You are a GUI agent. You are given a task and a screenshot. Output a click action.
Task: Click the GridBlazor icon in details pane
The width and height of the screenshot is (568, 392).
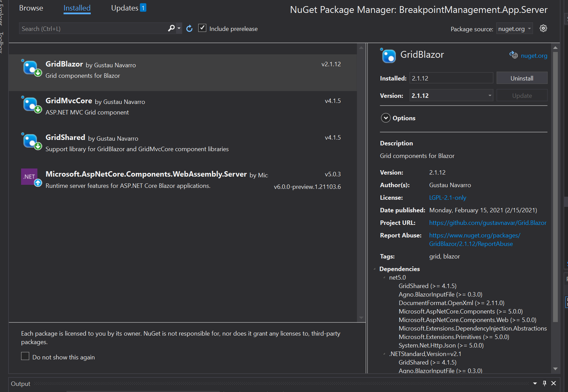click(x=388, y=55)
